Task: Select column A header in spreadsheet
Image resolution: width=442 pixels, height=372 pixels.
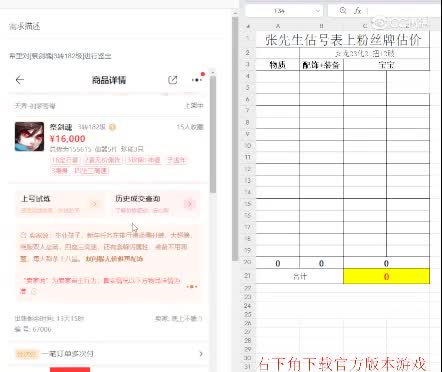Action: (x=278, y=26)
